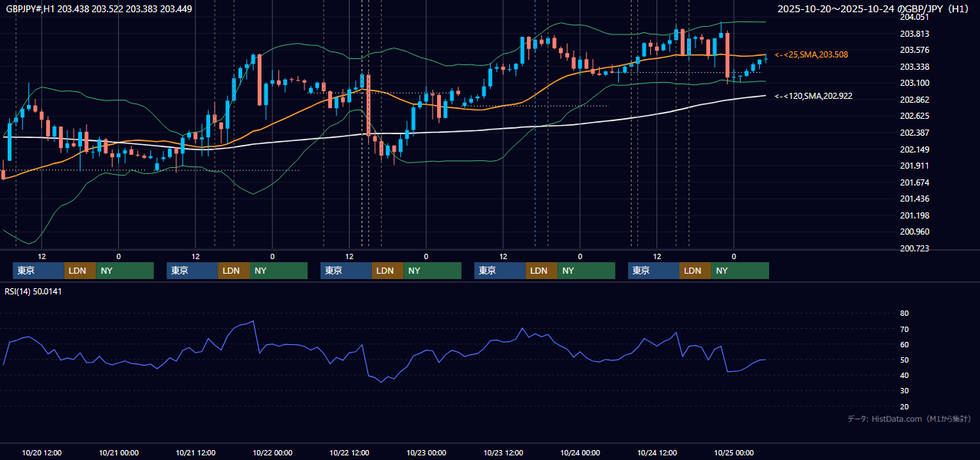Click the 202.387 price axis value

tap(914, 133)
